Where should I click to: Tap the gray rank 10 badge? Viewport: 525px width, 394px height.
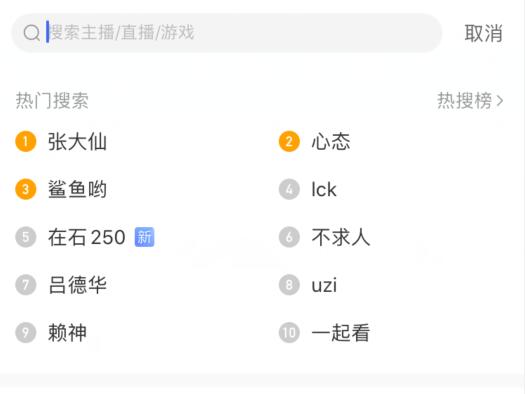pos(289,332)
